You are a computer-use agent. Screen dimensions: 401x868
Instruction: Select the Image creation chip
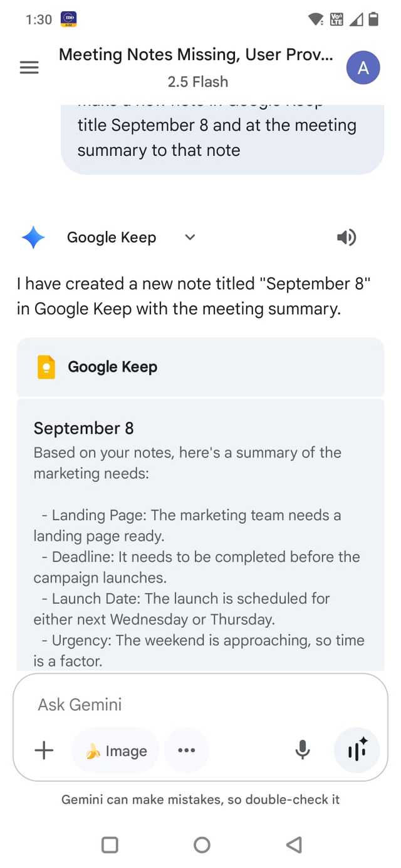[x=116, y=750]
